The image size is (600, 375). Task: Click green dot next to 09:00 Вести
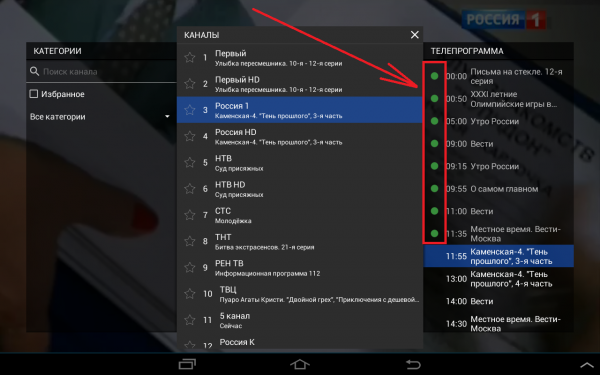coord(434,143)
